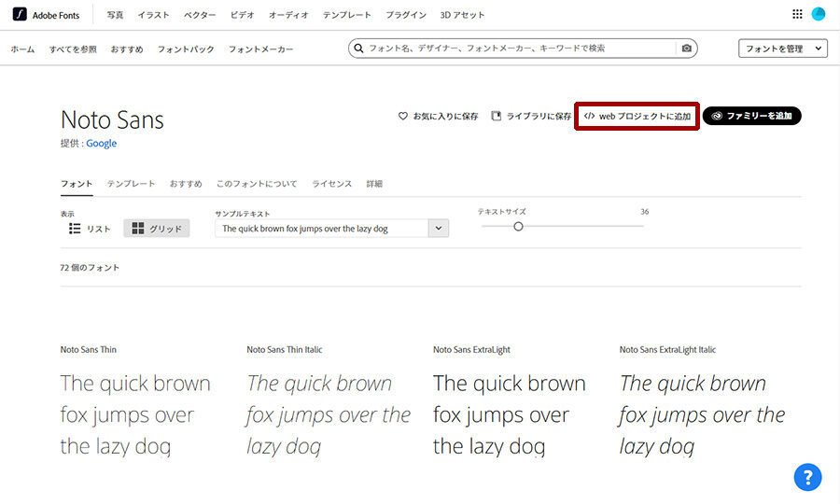Go to すべてを参照 link
This screenshot has height=504, width=840.
[73, 49]
